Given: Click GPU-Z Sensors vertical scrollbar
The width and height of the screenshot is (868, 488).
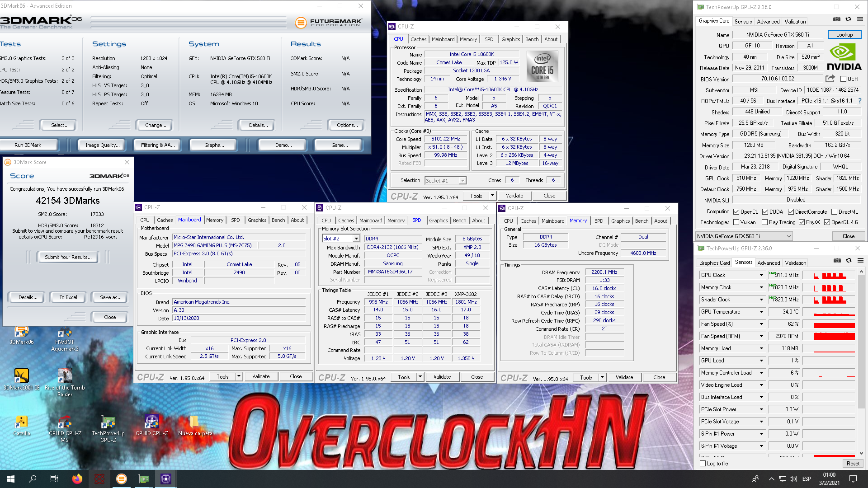Looking at the screenshot, I should point(861,361).
